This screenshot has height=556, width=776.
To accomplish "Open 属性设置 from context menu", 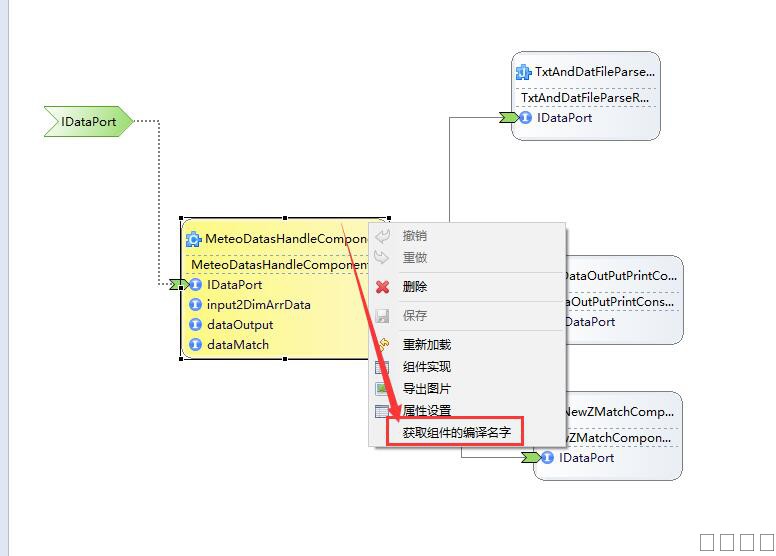I will point(427,411).
